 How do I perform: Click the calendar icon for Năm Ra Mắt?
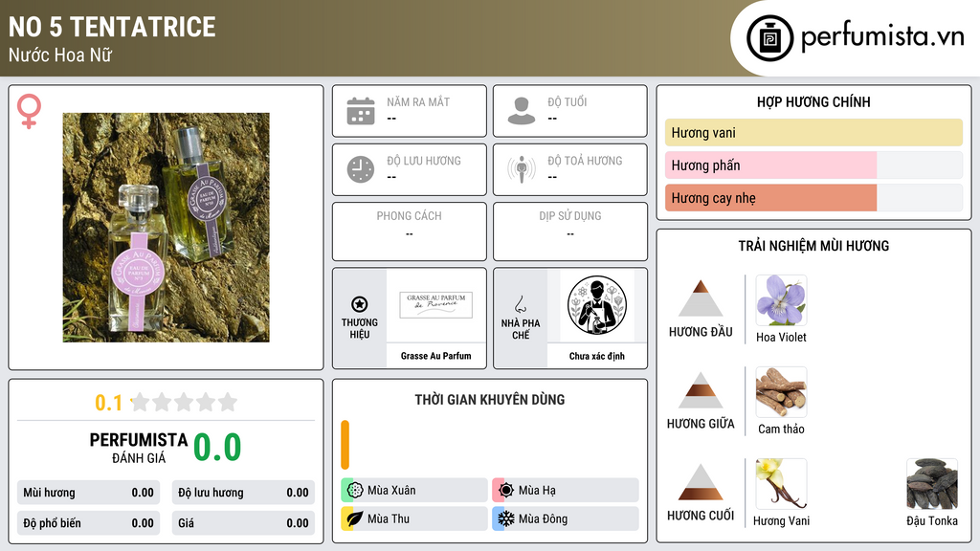click(361, 111)
